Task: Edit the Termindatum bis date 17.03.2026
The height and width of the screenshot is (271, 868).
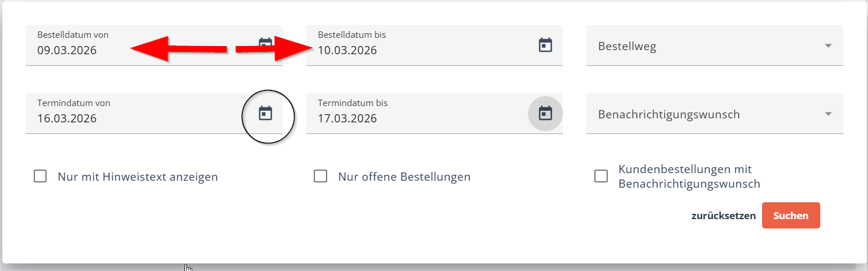Action: (x=348, y=118)
